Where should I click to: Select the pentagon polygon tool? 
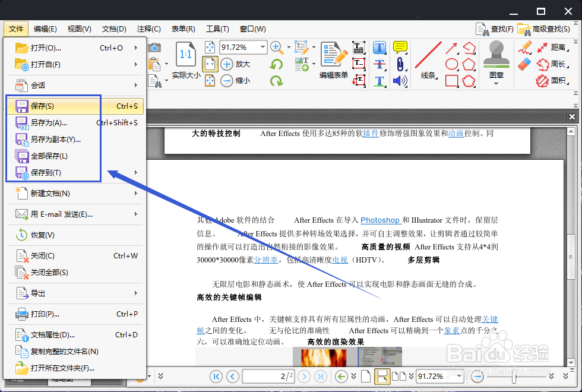coord(469,64)
